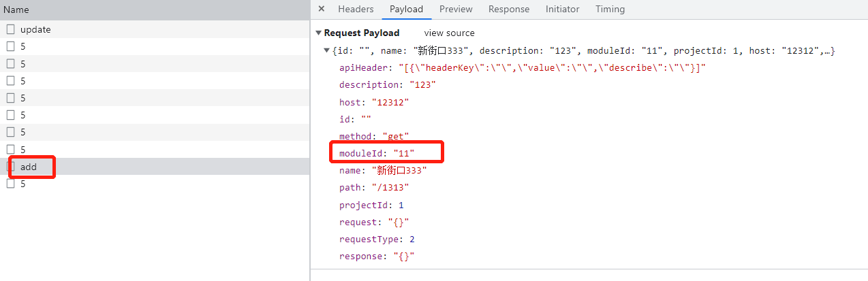Select the update request row

(x=35, y=29)
